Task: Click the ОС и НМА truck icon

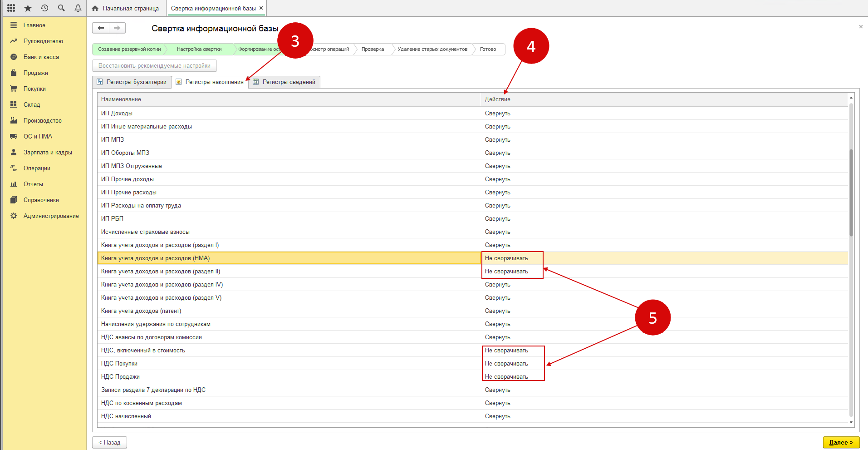Action: pyautogui.click(x=14, y=136)
